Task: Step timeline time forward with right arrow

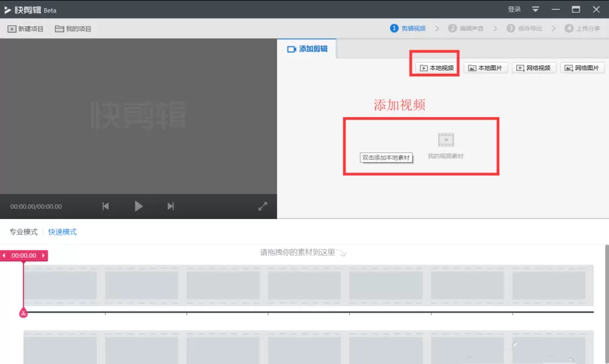Action: 43,255
